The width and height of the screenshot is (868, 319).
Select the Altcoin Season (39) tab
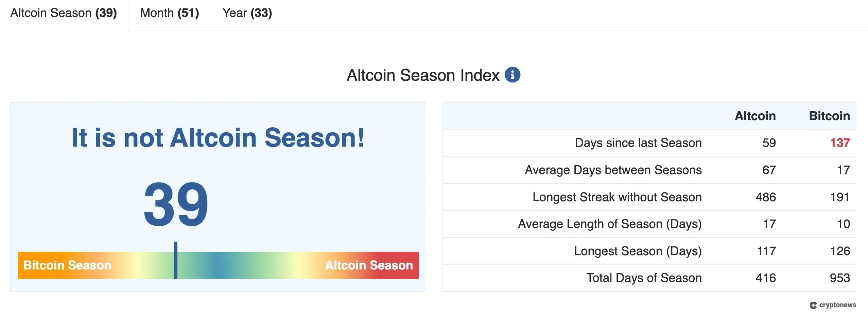64,13
